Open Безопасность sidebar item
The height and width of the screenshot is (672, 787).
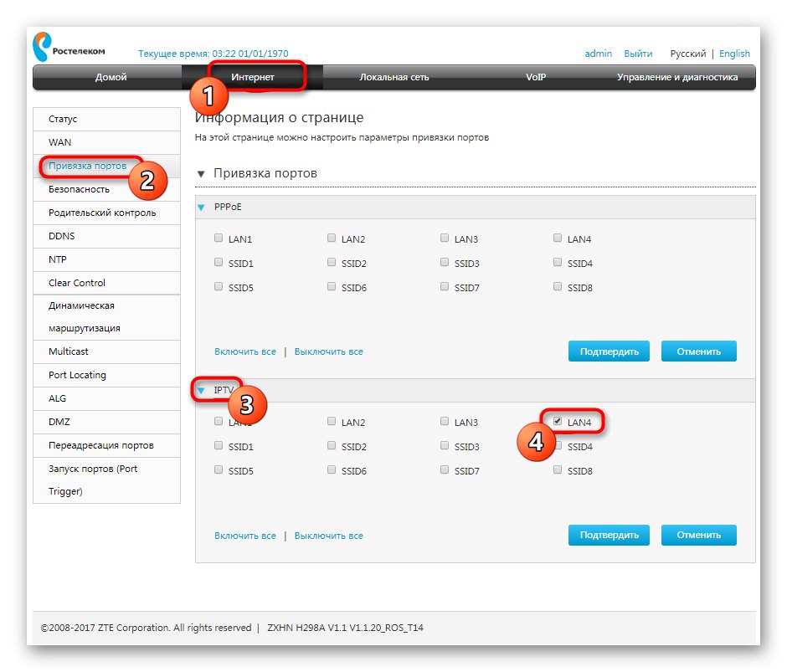106,190
